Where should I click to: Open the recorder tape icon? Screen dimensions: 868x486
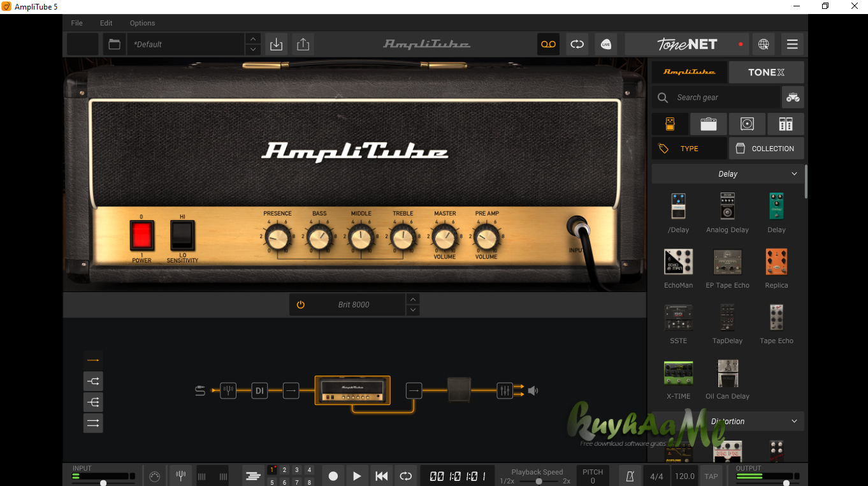click(x=548, y=45)
